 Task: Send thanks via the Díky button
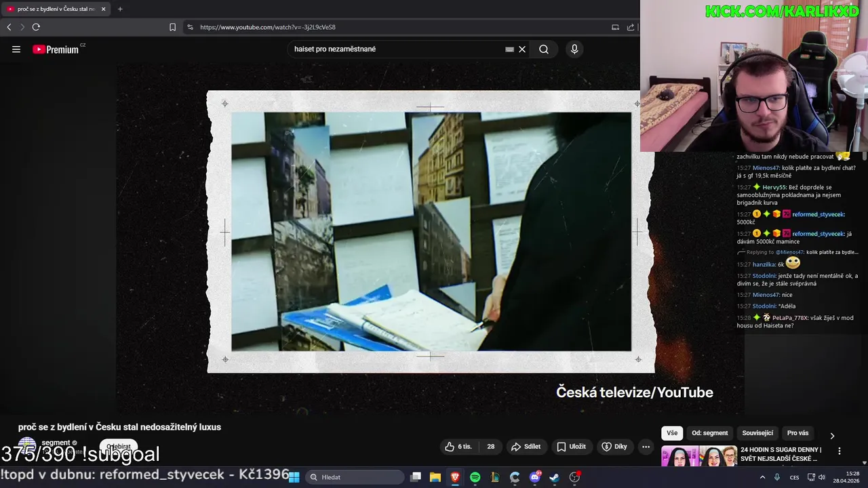[614, 447]
